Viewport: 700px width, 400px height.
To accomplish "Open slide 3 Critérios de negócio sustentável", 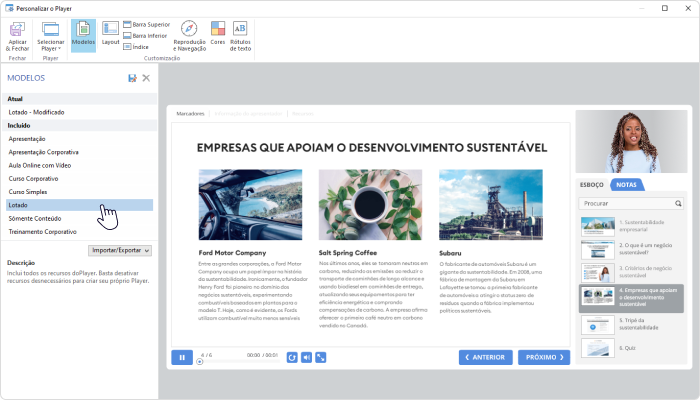I will click(631, 272).
